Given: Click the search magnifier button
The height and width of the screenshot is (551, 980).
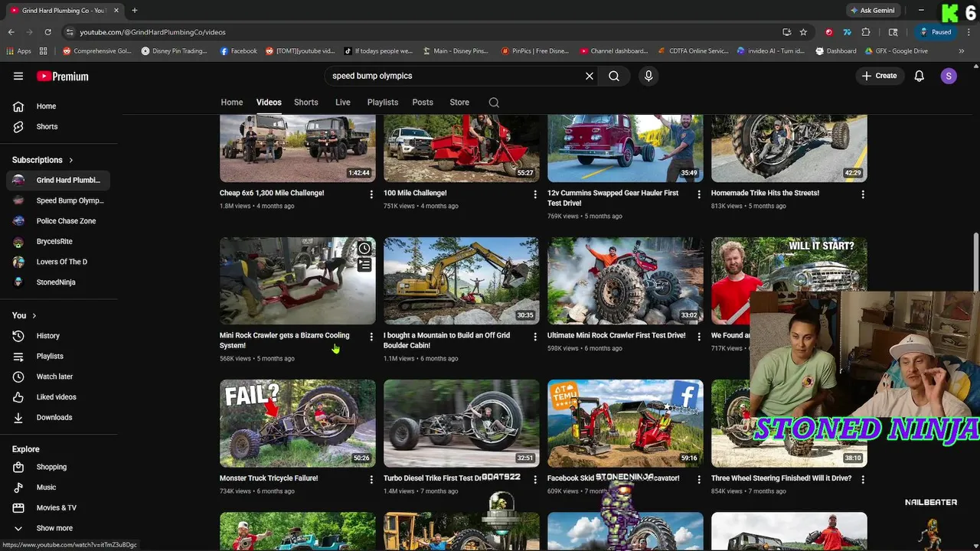Looking at the screenshot, I should pyautogui.click(x=614, y=76).
